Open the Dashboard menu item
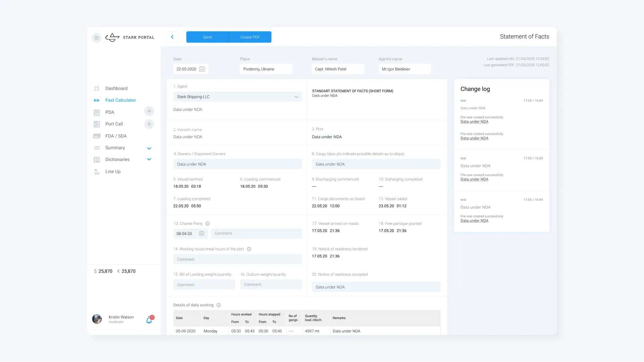Screen dimensions: 644x362 point(116,88)
